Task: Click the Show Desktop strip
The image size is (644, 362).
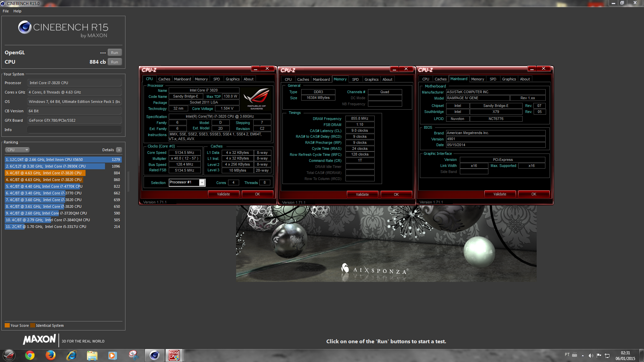Action: pyautogui.click(x=641, y=355)
